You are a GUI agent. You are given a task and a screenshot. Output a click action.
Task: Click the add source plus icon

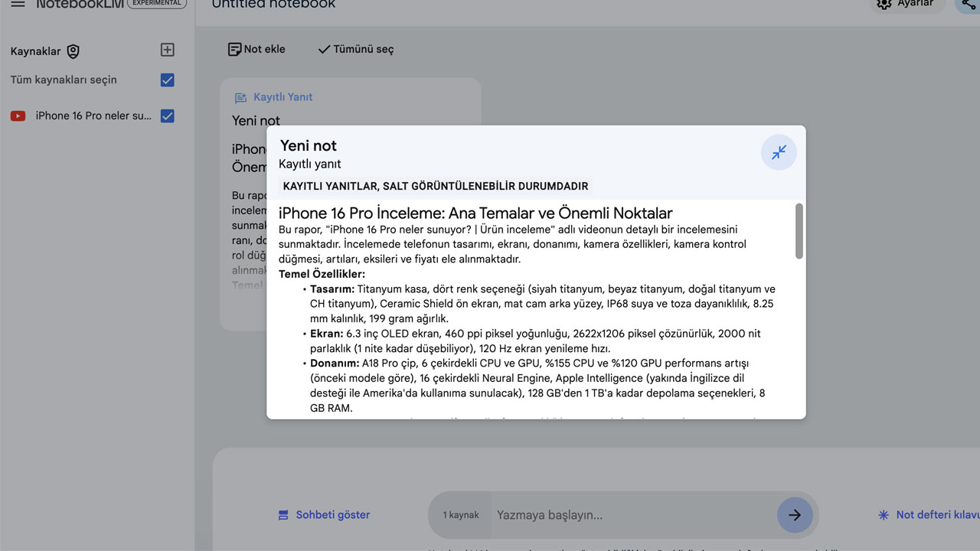[168, 50]
